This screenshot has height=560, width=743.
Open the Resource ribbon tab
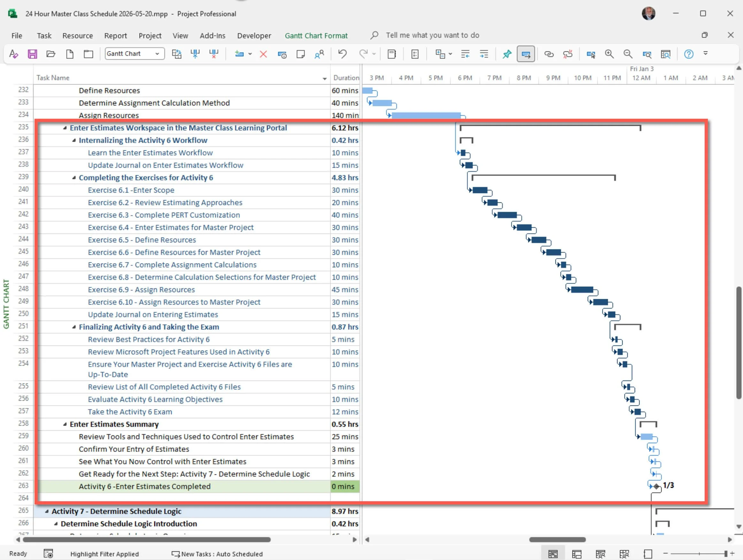point(78,35)
